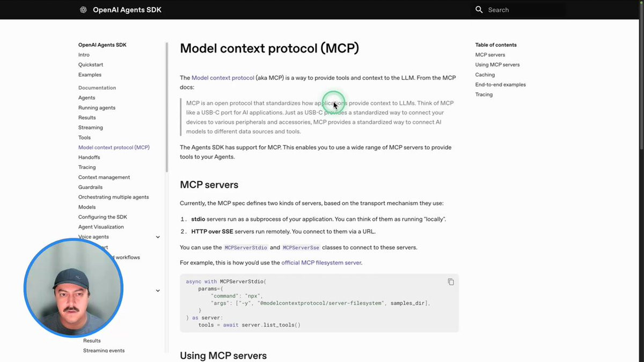This screenshot has height=362, width=644.
Task: Open the Quickstart sidebar page
Action: pyautogui.click(x=91, y=65)
